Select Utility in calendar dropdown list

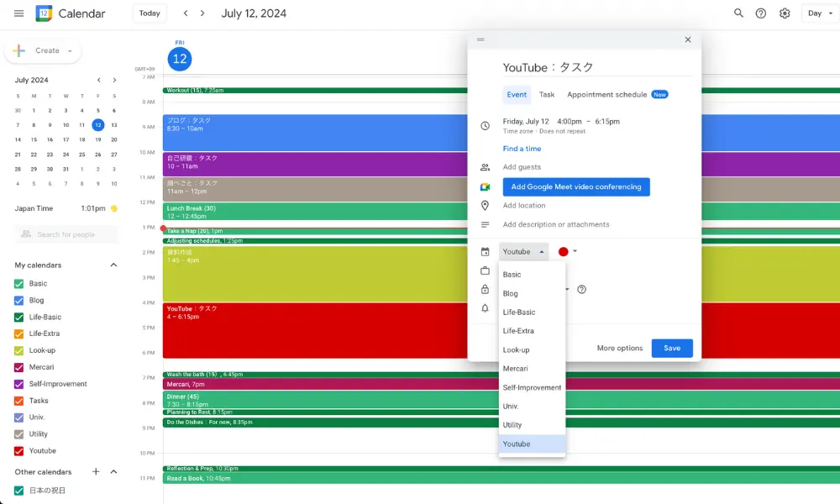(532, 425)
